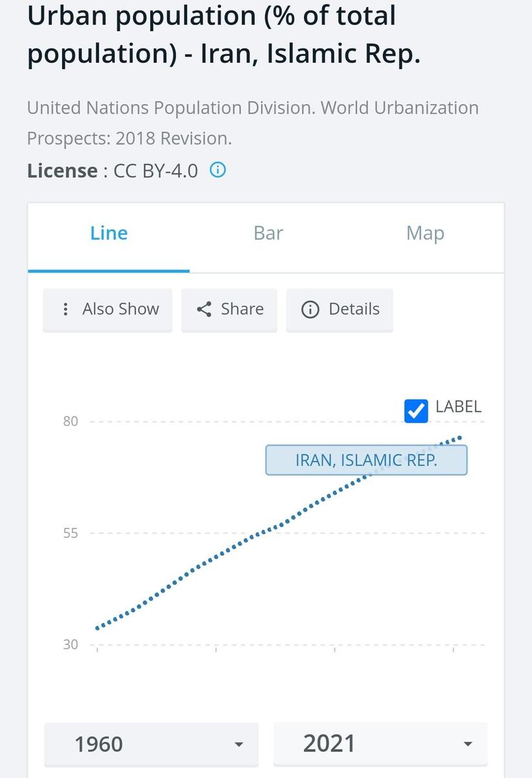
Task: Click the share network icon
Action: 204,309
